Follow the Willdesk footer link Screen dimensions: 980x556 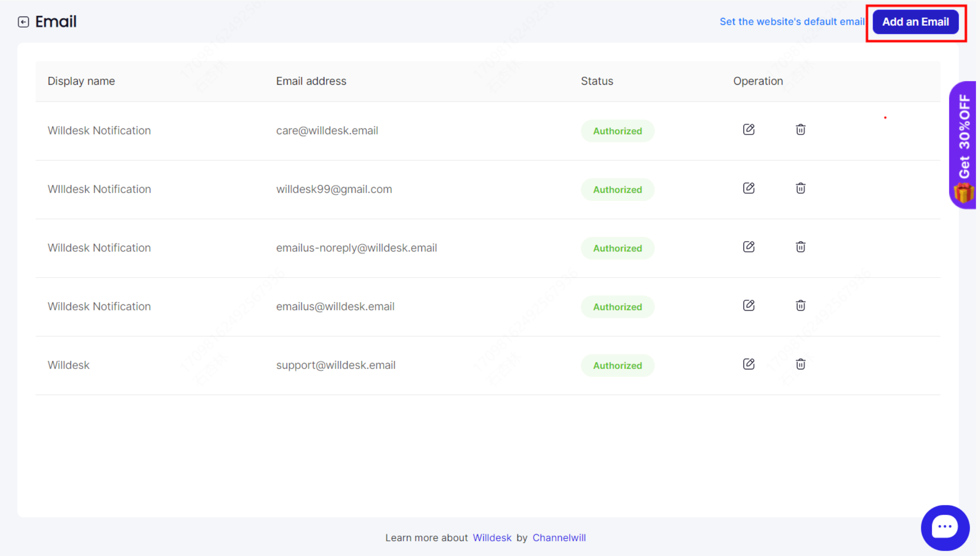click(x=492, y=537)
